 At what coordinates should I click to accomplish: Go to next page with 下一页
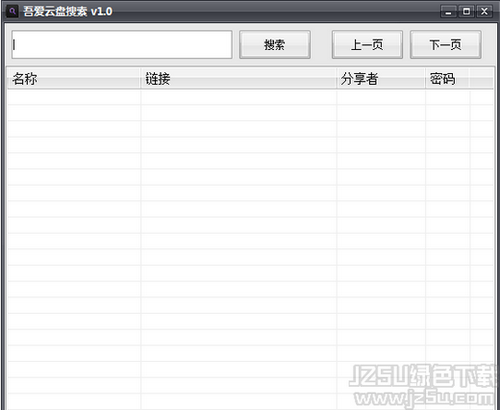(446, 45)
